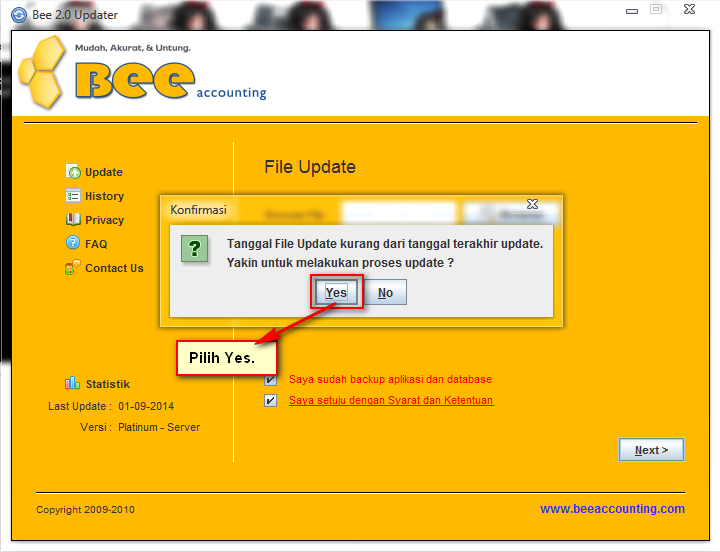
Task: Toggle backup aplikasi dan database checkbox
Action: (270, 380)
